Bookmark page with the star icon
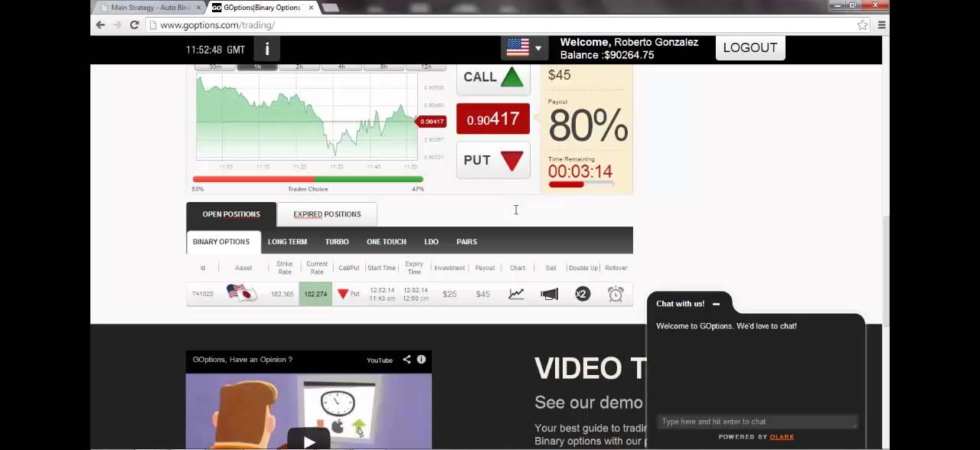The width and height of the screenshot is (980, 450). coord(863,24)
